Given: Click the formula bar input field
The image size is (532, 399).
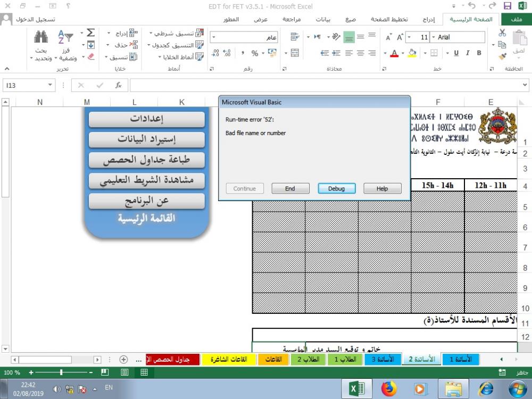Looking at the screenshot, I should pyautogui.click(x=326, y=85).
